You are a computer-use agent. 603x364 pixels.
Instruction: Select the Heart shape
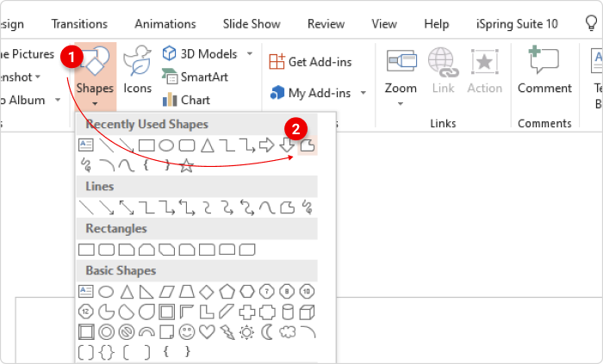point(207,332)
